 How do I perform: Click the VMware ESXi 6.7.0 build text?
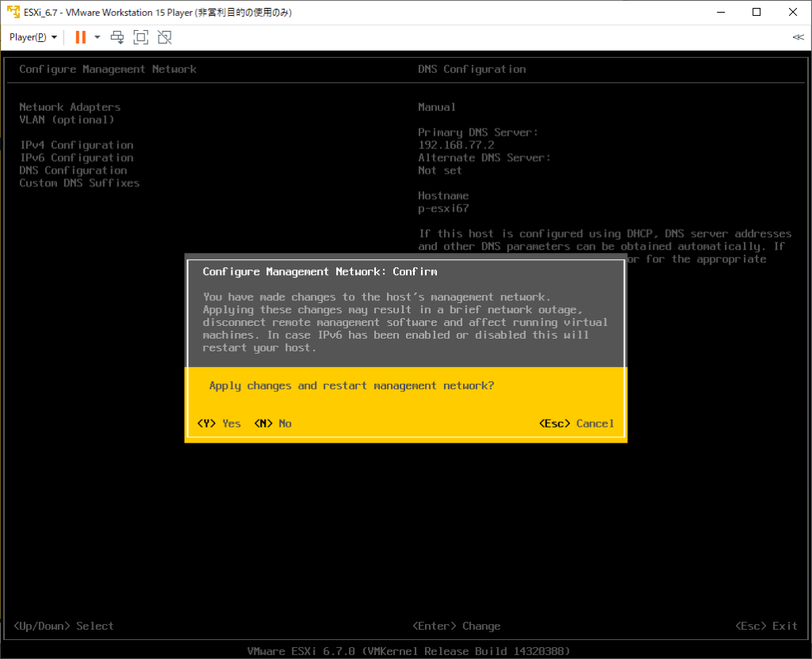[x=408, y=651]
